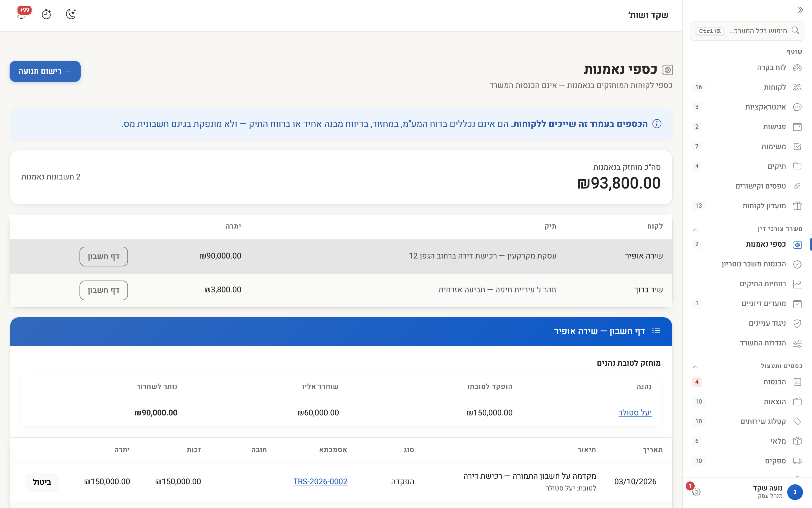Open ספקים truck icon
812x508 pixels.
[797, 461]
